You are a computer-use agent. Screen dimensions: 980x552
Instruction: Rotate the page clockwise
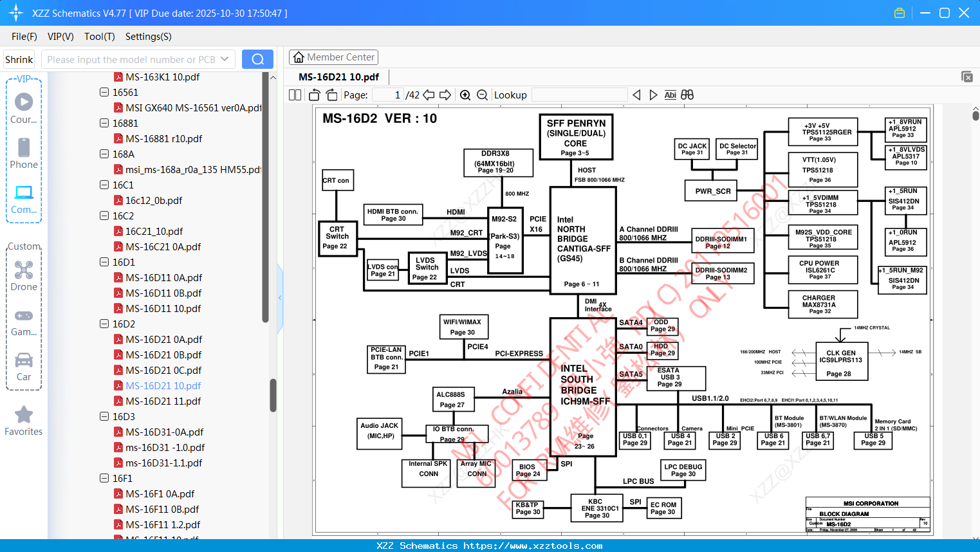point(331,95)
